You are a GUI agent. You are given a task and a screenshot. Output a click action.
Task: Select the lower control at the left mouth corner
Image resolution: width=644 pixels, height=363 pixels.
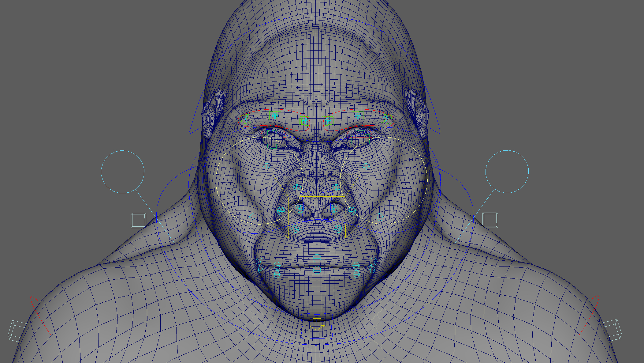[x=261, y=269]
